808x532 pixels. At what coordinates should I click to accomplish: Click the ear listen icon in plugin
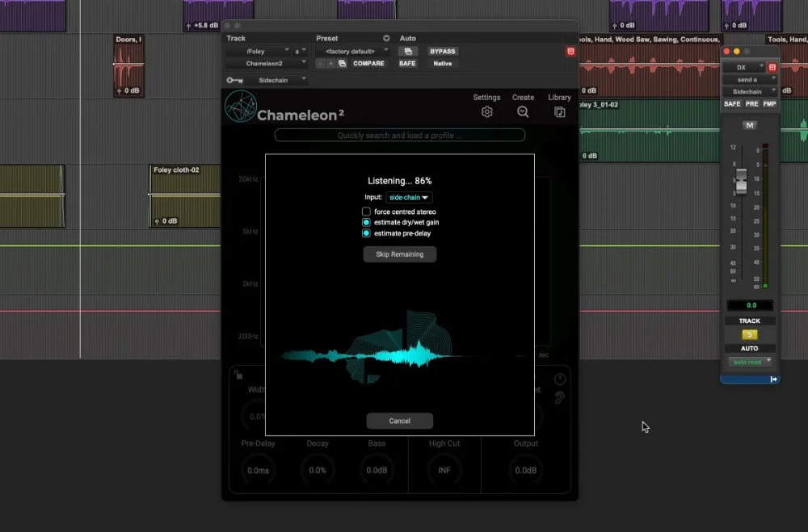click(559, 397)
